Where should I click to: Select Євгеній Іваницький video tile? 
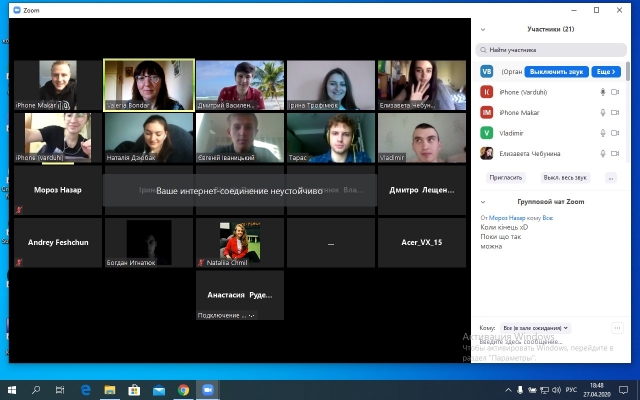(x=240, y=138)
